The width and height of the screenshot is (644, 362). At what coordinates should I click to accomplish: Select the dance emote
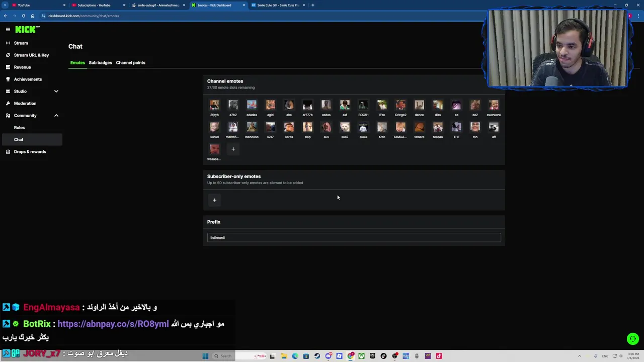pos(419,105)
